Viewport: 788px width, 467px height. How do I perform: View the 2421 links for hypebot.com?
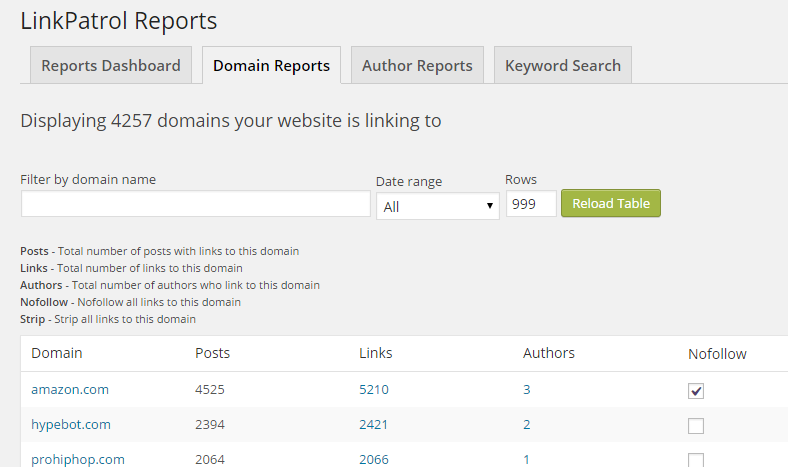[x=373, y=425]
